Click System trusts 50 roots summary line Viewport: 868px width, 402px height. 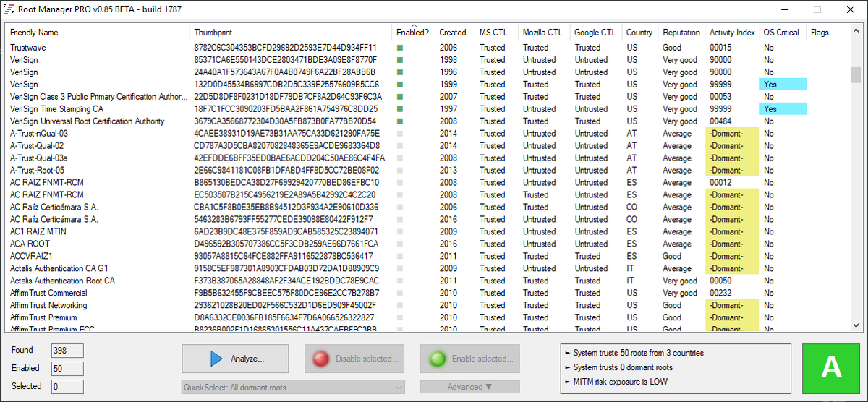(x=637, y=354)
